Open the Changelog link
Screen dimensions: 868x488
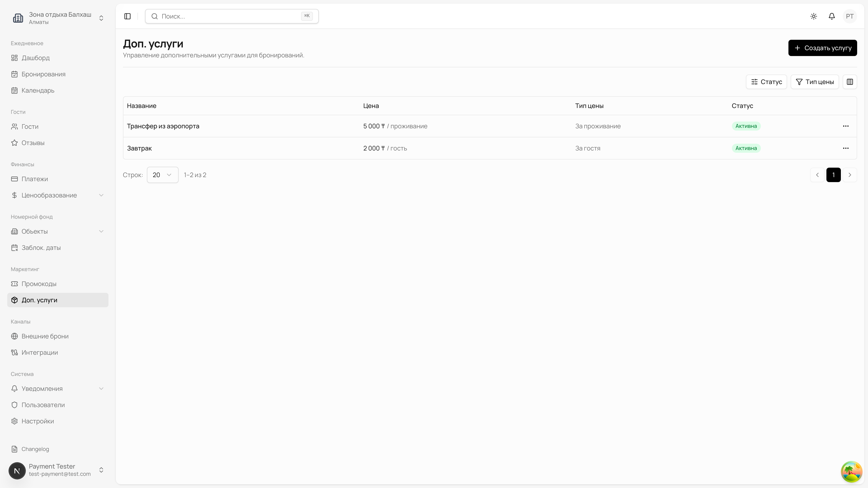35,449
